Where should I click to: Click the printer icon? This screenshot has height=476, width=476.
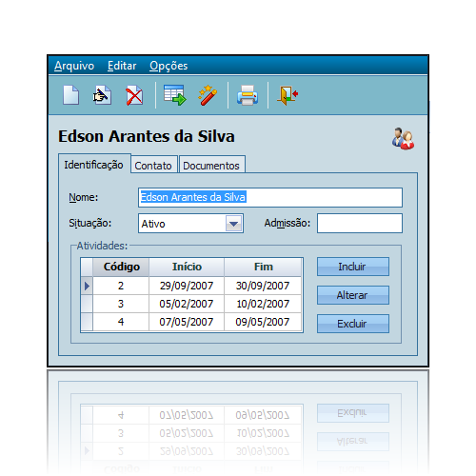[248, 95]
